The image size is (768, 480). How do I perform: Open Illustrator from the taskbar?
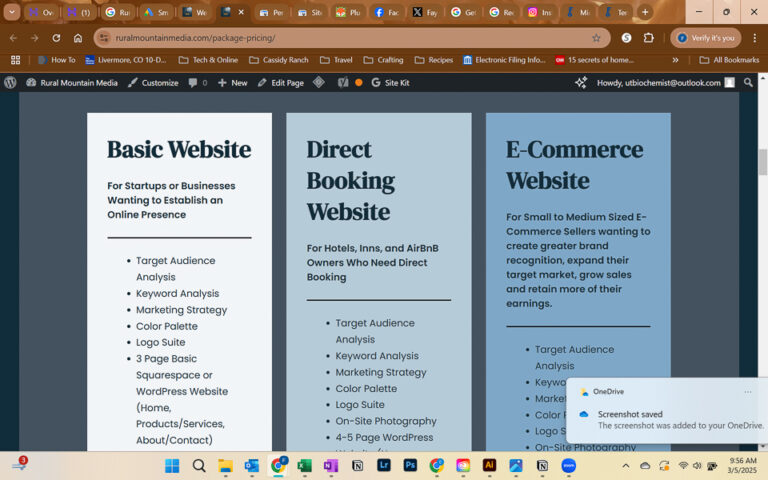pos(489,465)
